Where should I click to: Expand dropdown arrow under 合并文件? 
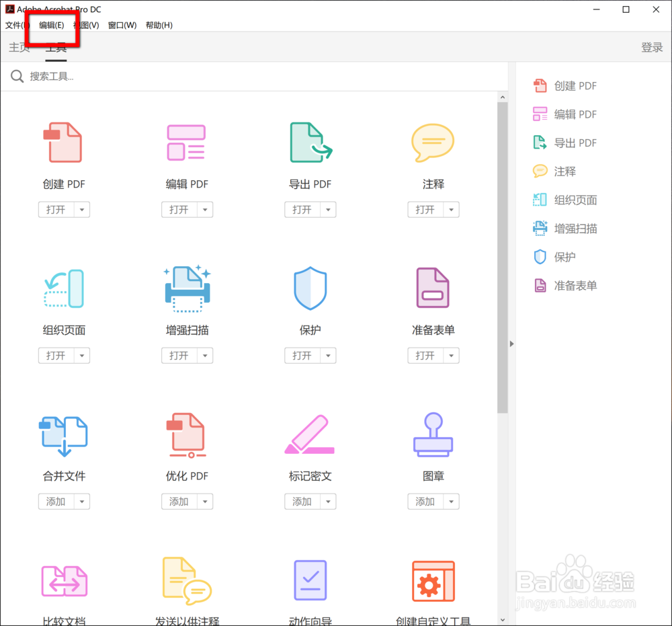click(x=82, y=501)
